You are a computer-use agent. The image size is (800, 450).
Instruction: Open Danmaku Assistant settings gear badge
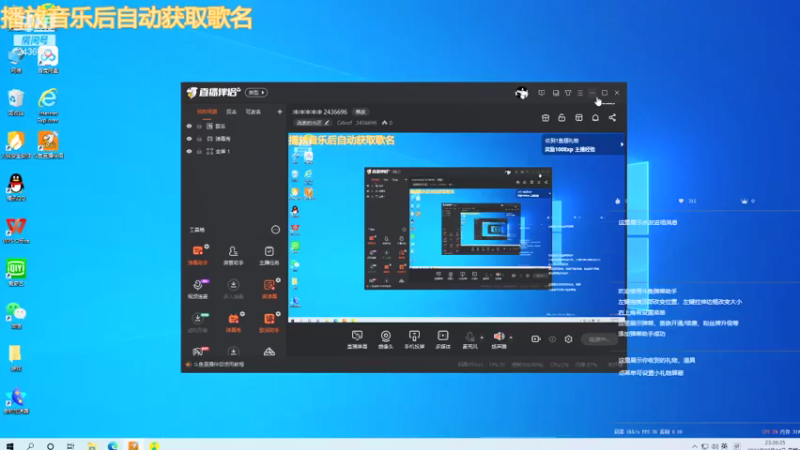tap(207, 246)
